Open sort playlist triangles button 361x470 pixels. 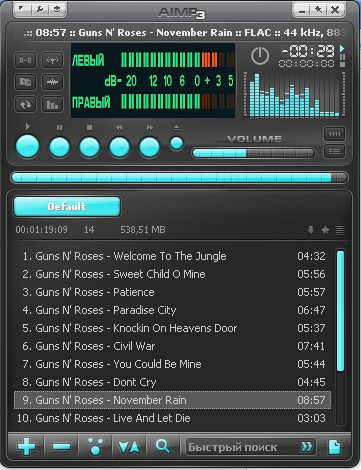click(x=129, y=447)
